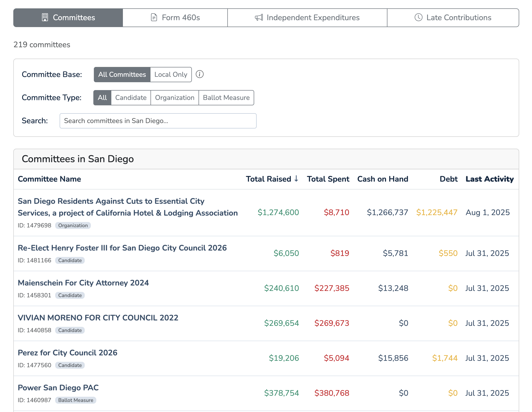532x412 pixels.
Task: Sort table by Last Activity column
Action: coord(489,179)
